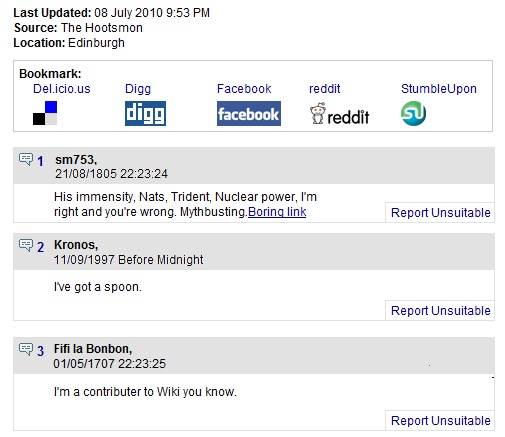The width and height of the screenshot is (505, 437).
Task: Open the reddit text link
Action: [325, 89]
